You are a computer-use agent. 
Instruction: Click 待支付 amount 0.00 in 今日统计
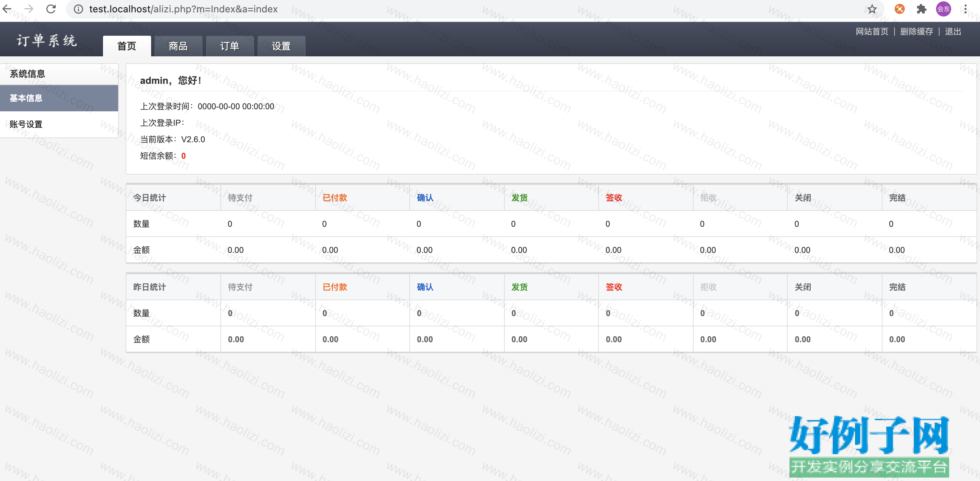click(x=236, y=250)
